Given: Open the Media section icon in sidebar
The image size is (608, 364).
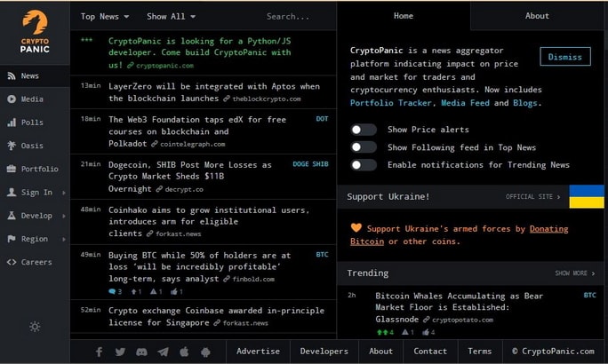Looking at the screenshot, I should (12, 99).
